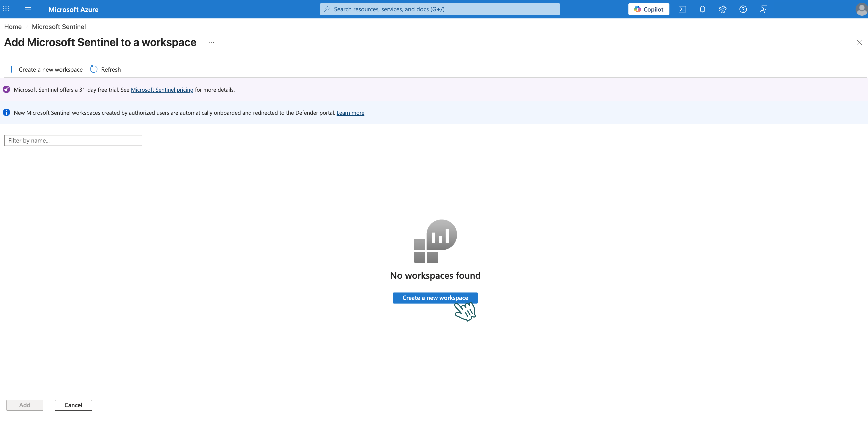Refresh the workspace list
Image resolution: width=868 pixels, height=421 pixels.
click(x=106, y=69)
